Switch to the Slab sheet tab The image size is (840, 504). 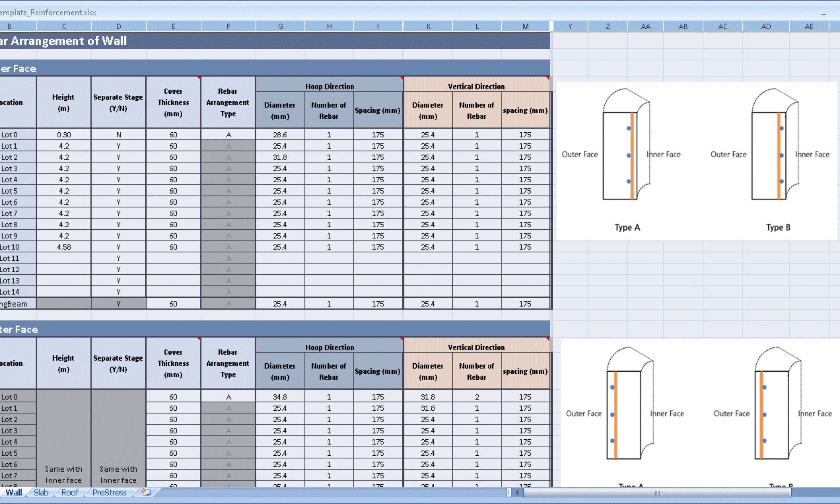(x=41, y=492)
